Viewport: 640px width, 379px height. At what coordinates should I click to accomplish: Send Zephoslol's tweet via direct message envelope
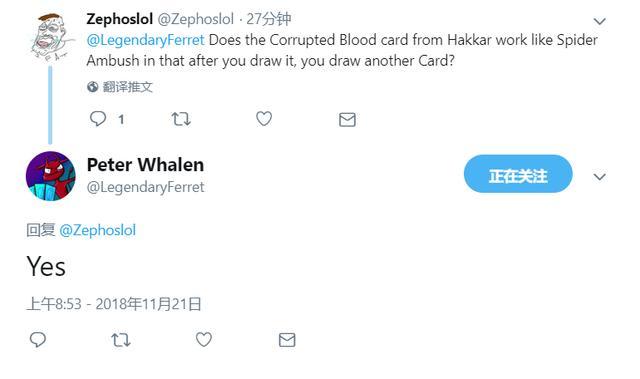click(x=347, y=120)
